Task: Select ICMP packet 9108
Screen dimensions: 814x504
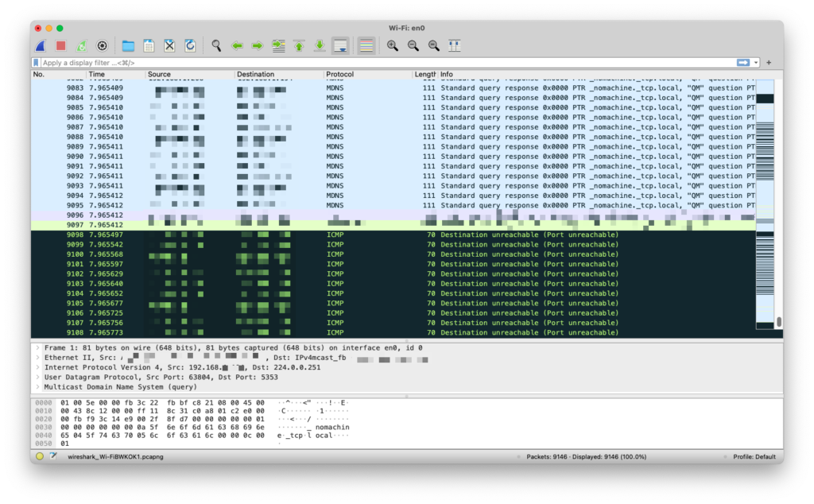Action: click(393, 333)
